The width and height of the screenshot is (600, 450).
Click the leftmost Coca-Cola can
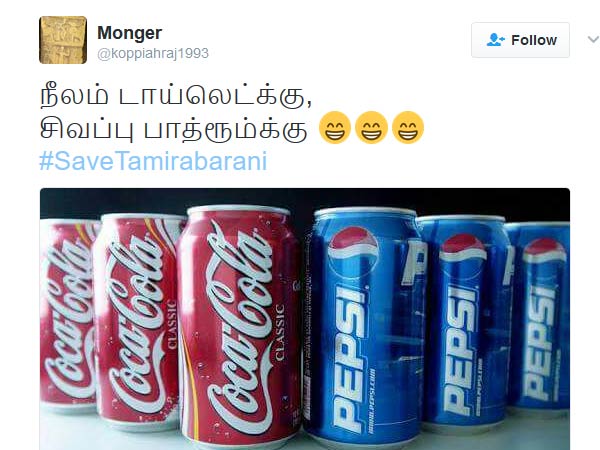point(67,316)
